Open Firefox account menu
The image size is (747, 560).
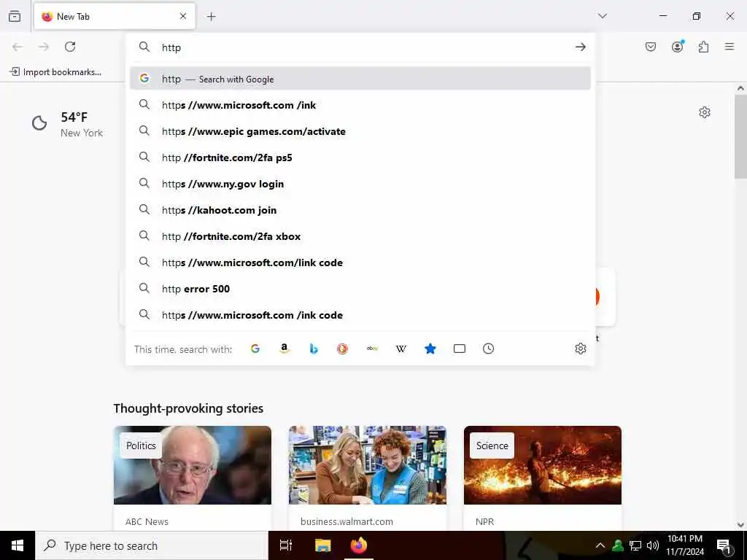(678, 46)
